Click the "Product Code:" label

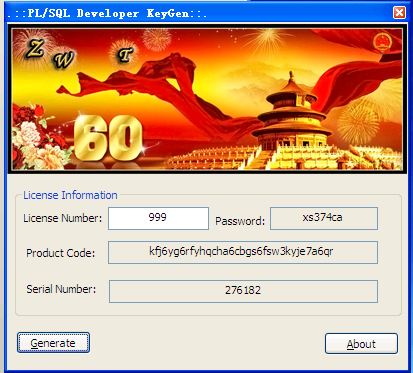[x=61, y=253]
